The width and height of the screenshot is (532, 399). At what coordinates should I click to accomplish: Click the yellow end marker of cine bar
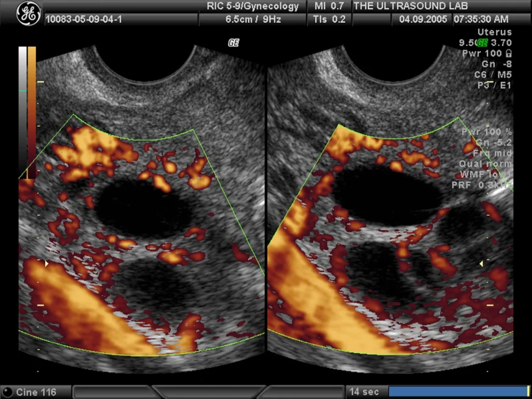528,391
